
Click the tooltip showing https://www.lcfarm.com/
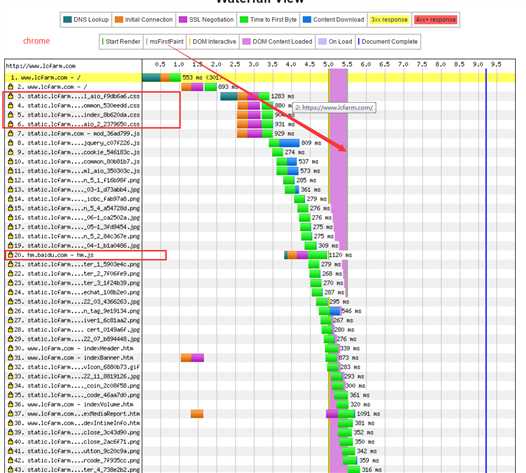[x=334, y=108]
